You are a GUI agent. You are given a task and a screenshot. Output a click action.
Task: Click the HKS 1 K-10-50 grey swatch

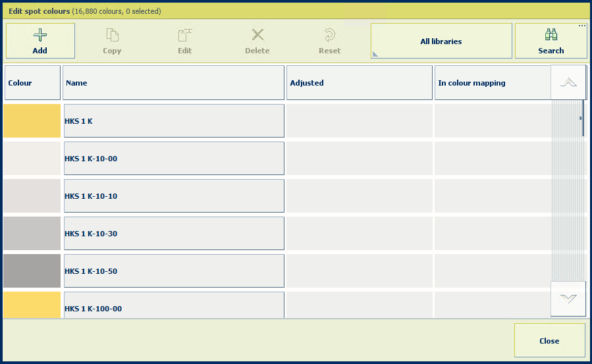click(32, 271)
